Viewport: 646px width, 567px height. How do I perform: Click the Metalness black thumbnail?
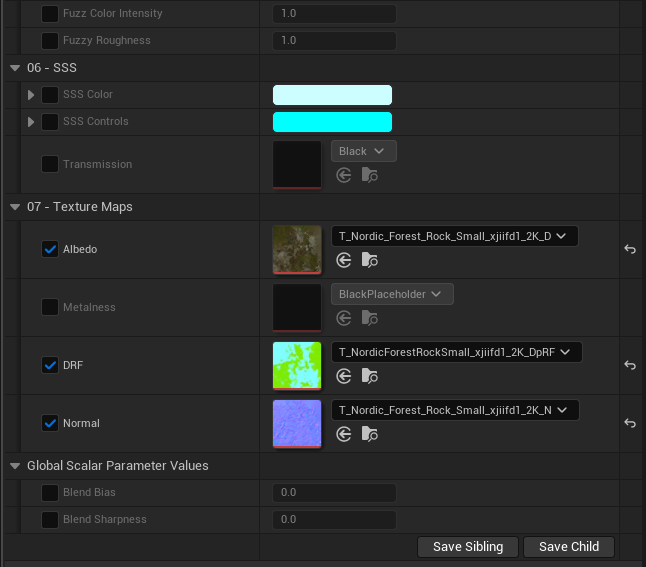pyautogui.click(x=297, y=307)
